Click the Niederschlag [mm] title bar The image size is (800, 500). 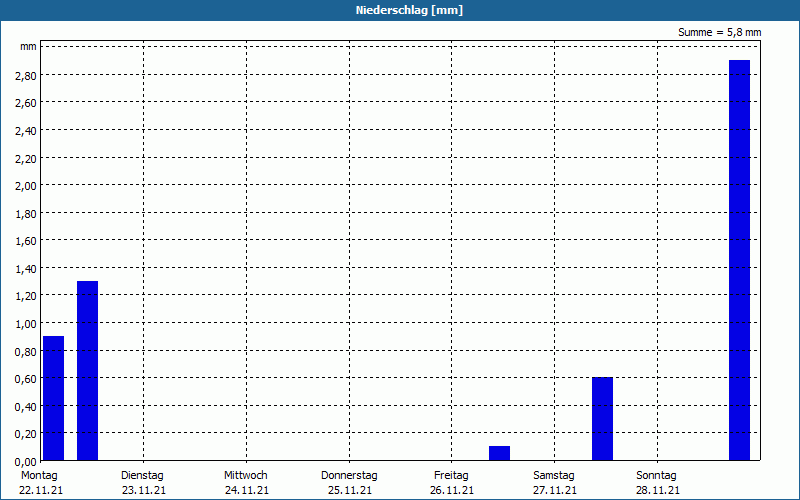pos(400,10)
